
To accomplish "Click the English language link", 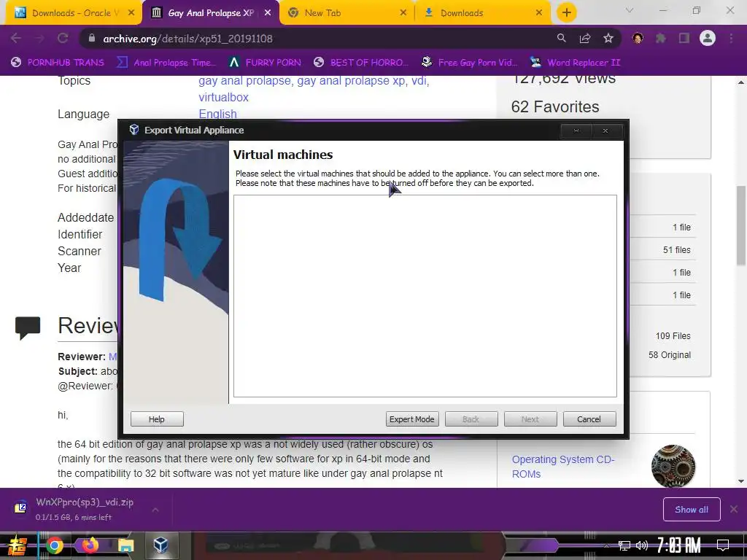I will click(217, 114).
